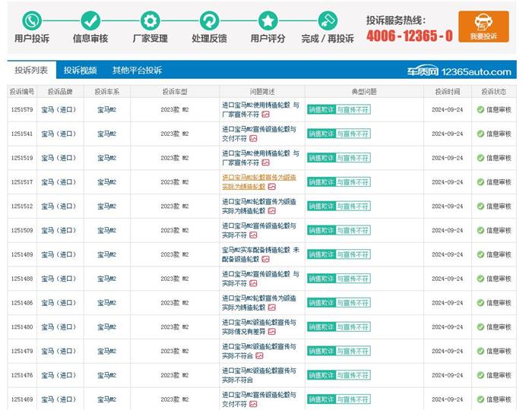Click the 处理反馈 step label
Viewport: 532px width, 410px height.
point(209,38)
